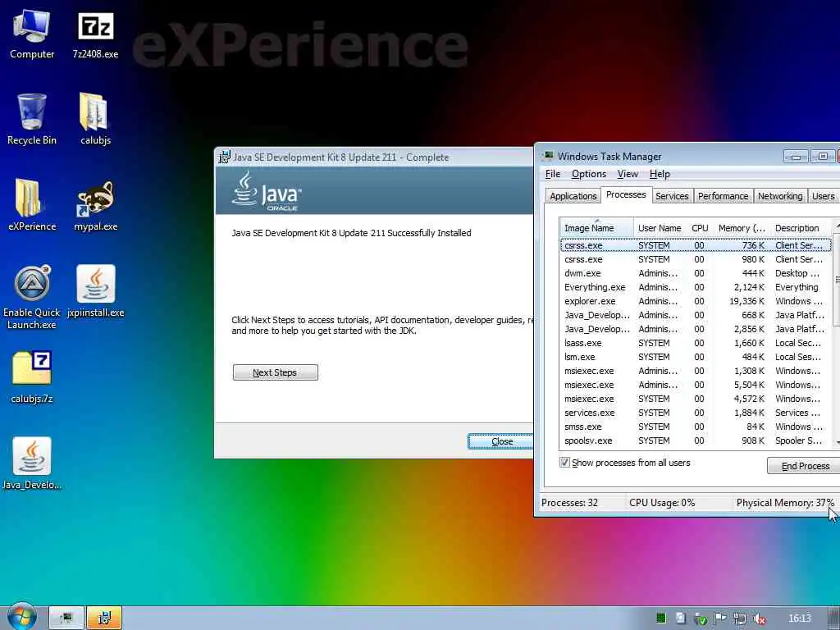Select the services.exe process row

click(x=696, y=413)
